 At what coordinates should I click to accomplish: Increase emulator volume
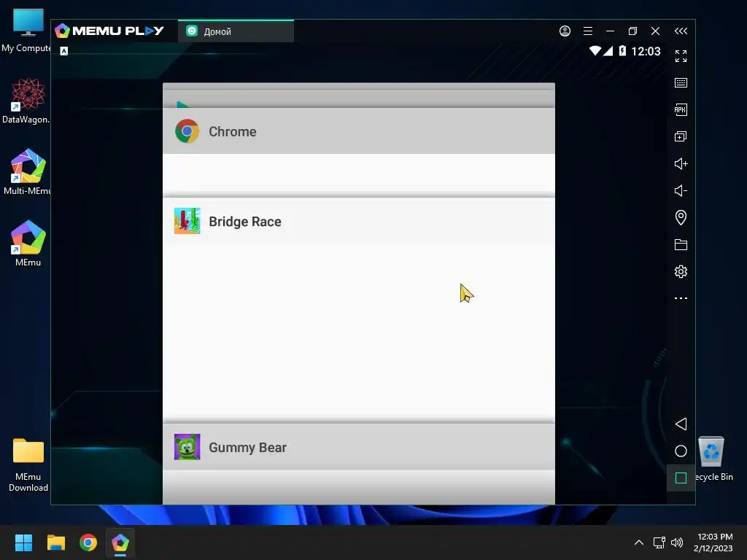681,164
